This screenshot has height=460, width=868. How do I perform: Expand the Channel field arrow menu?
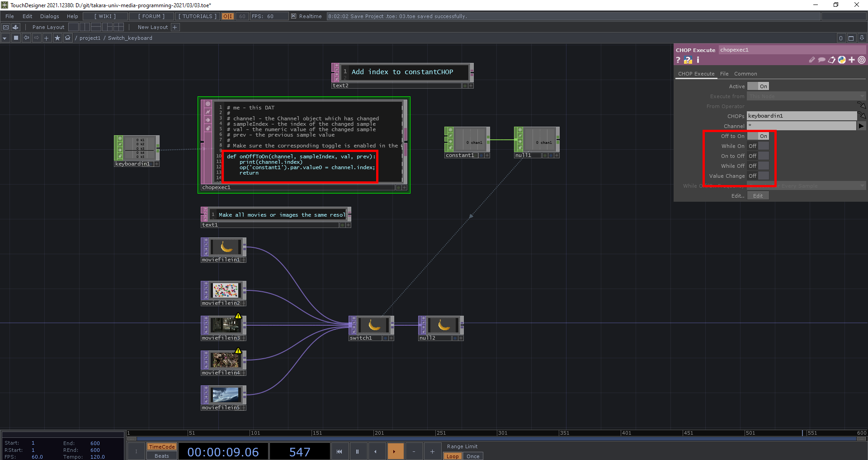861,126
